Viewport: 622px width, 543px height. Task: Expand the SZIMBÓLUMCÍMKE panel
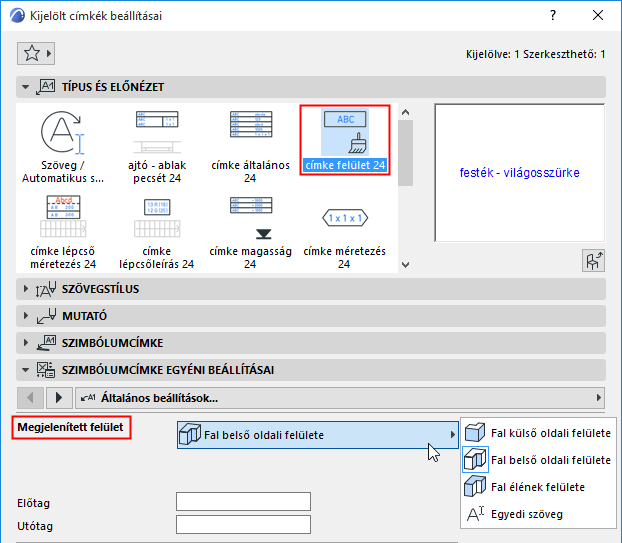[26, 343]
